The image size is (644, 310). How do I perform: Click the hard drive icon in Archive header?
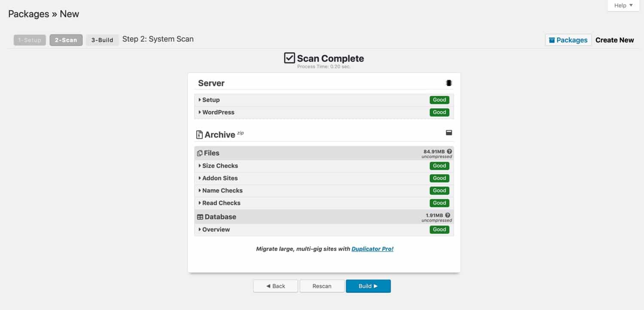pos(449,132)
